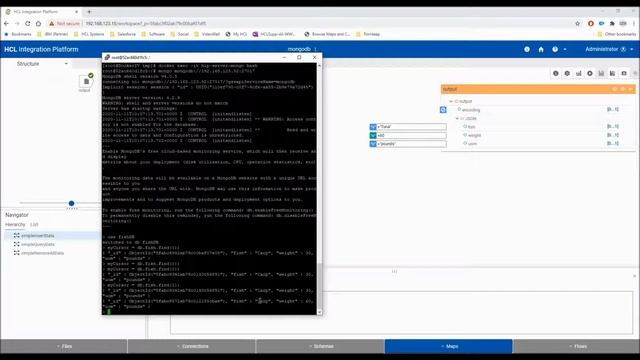Open the Structure dropdown at top left
This screenshot has width=640, height=360.
[42, 64]
